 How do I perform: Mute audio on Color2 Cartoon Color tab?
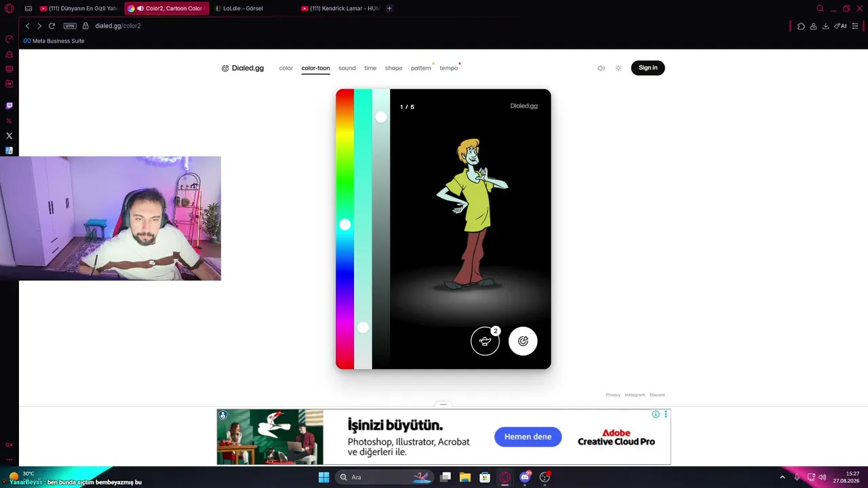tap(140, 9)
